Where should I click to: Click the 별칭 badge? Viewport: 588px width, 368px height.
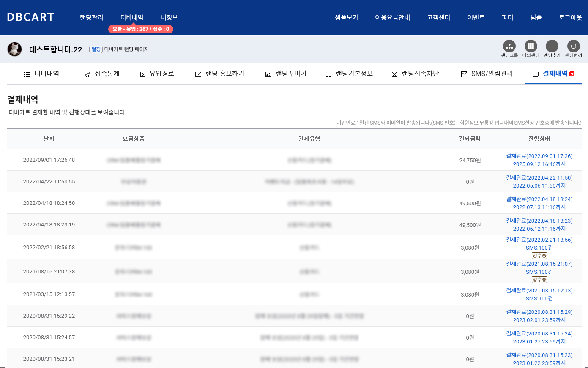96,49
